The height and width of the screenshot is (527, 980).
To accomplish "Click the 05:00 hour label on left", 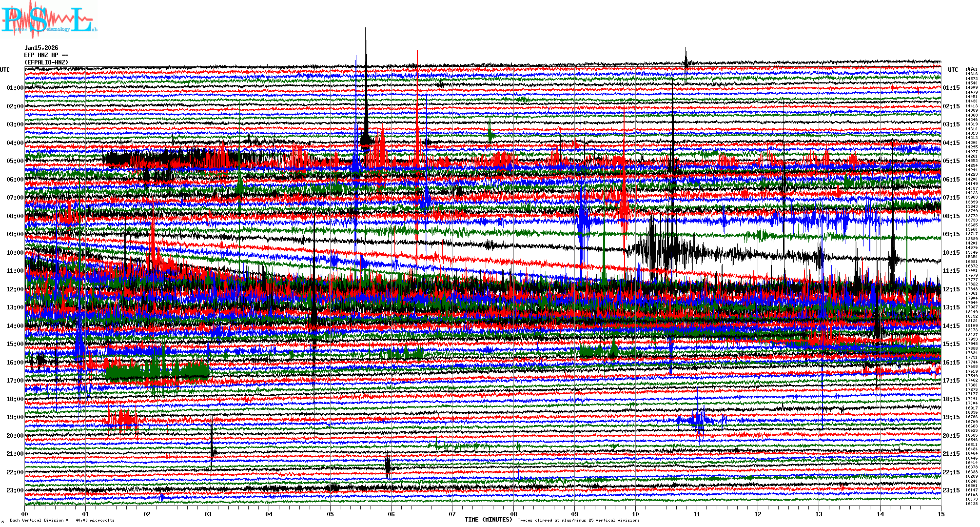I will 15,161.
